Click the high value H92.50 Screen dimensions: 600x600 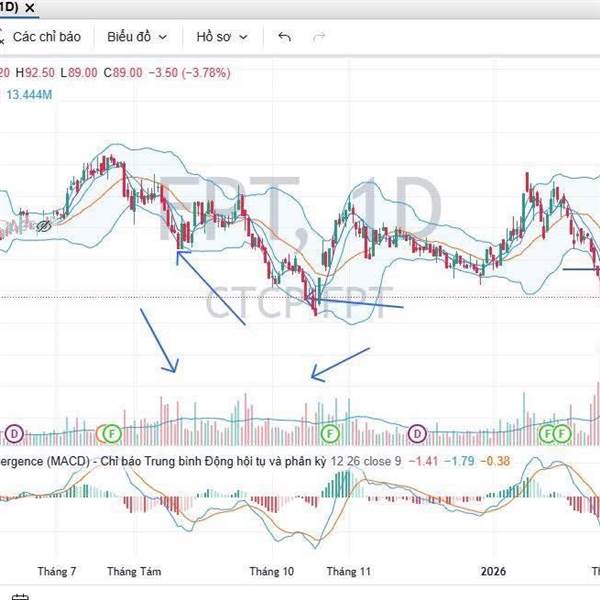35,73
